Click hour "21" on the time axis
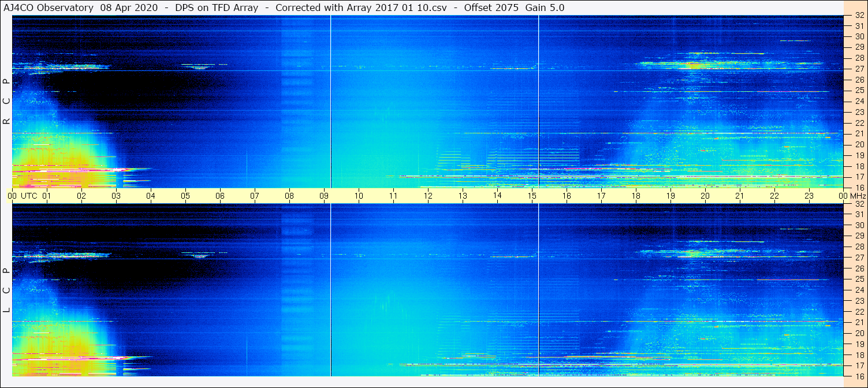This screenshot has height=388, width=868. tap(740, 196)
